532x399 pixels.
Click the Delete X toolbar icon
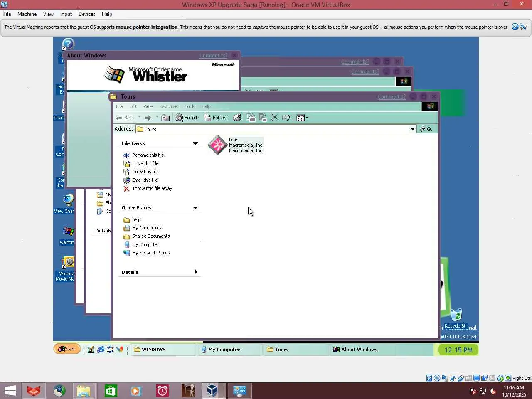(x=274, y=118)
